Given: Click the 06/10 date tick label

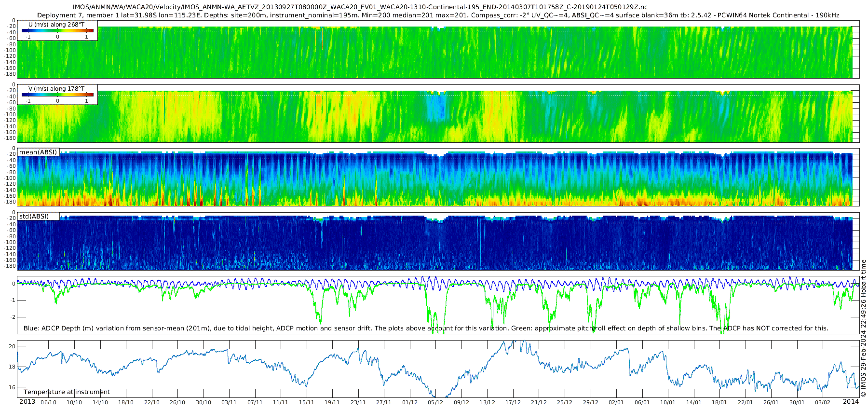Looking at the screenshot, I should click(48, 402).
